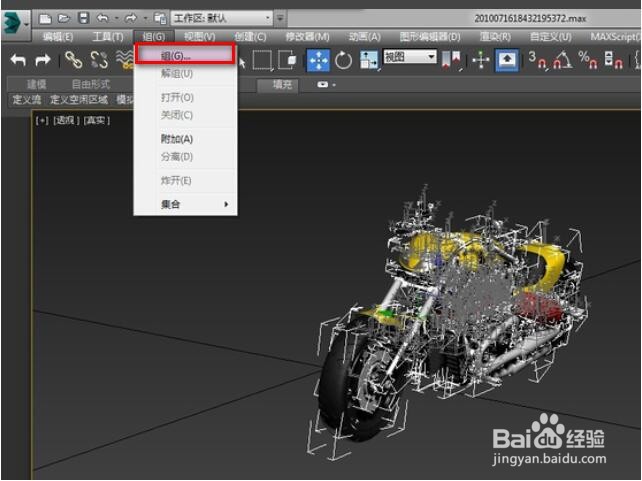Viewport: 642px width, 481px height.
Task: Click the 定义空闲区域 ribbon panel button
Action: coord(79,99)
